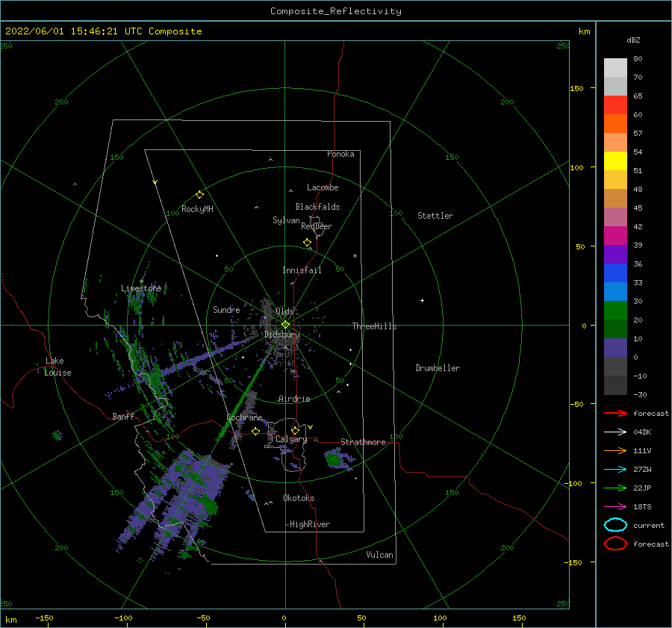Click the white 04DK arrow icon
The image size is (672, 628).
click(x=615, y=432)
